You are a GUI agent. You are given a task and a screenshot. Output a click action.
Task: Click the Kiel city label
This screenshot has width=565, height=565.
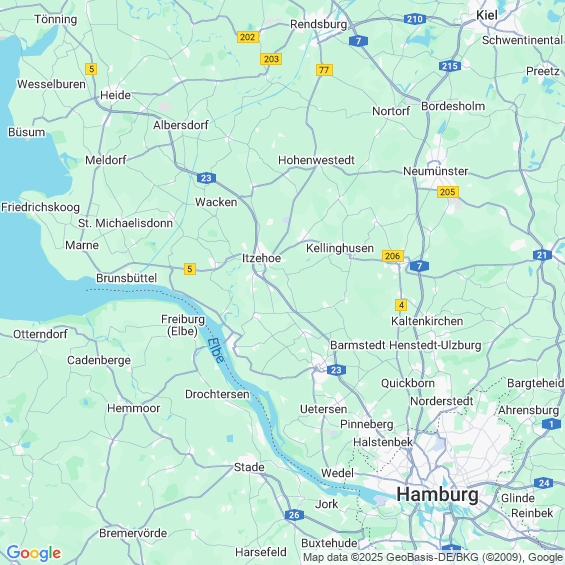(x=487, y=15)
